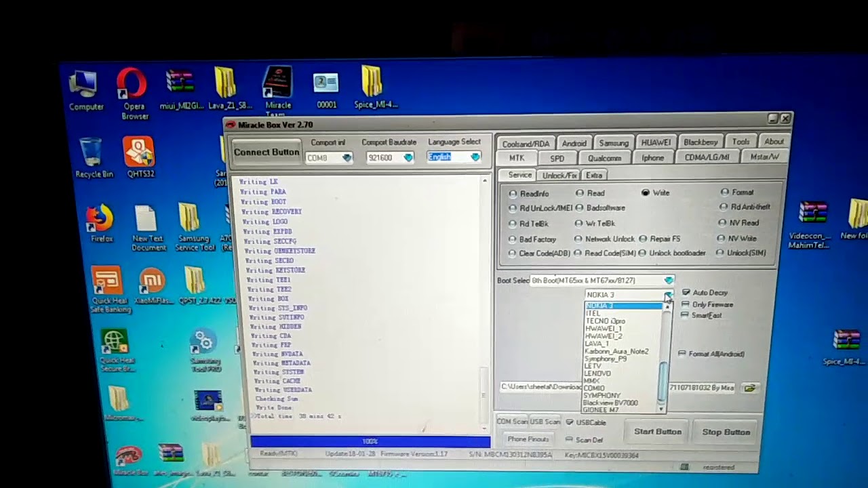Choose the Network Unlock radio option
The width and height of the screenshot is (868, 488).
click(605, 239)
